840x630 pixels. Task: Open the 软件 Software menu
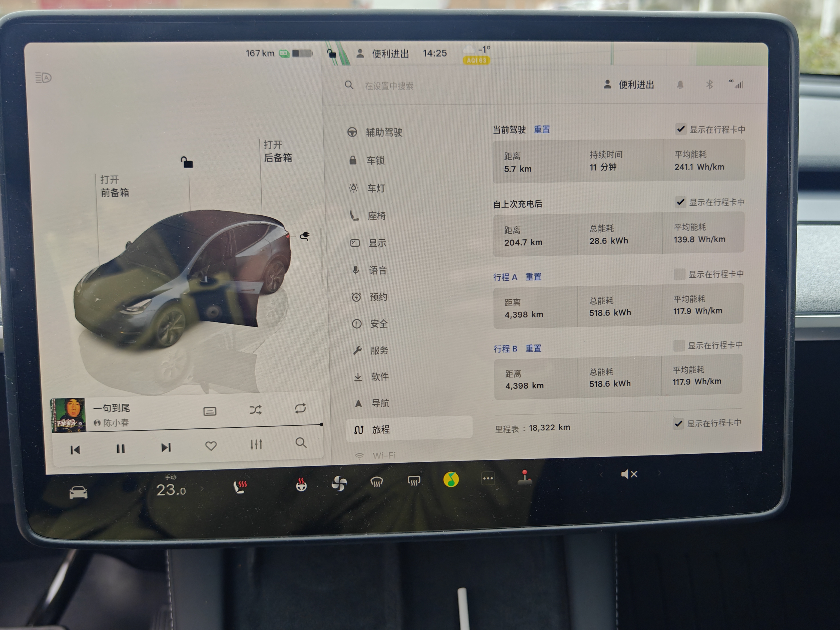pyautogui.click(x=371, y=377)
